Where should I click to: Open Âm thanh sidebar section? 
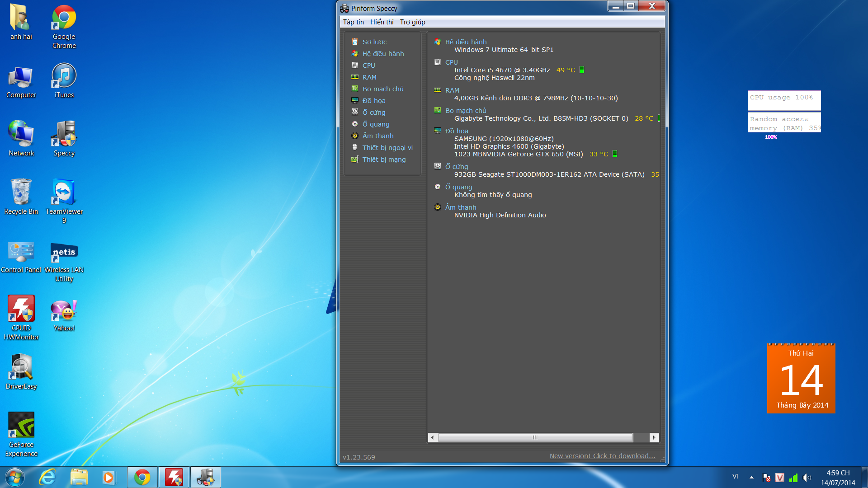click(x=378, y=136)
